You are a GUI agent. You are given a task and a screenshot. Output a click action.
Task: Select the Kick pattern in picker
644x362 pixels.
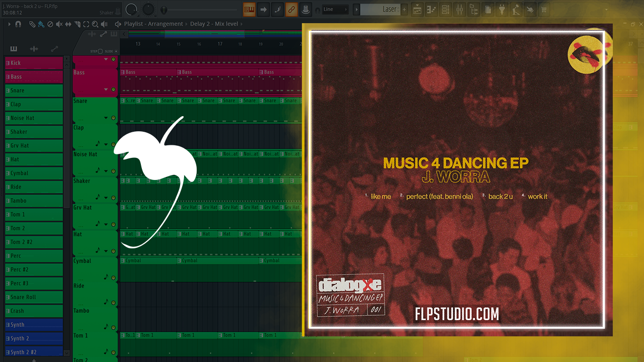(x=34, y=63)
